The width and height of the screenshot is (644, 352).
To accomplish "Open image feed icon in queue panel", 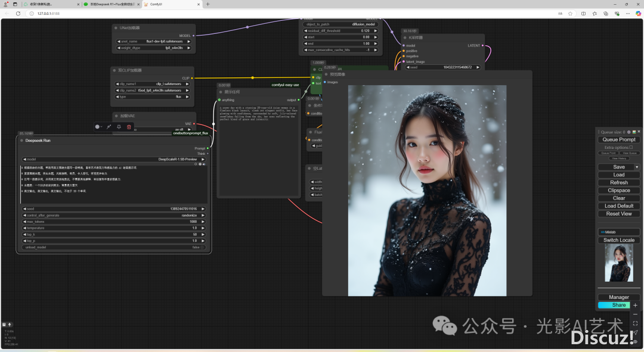I will 634,132.
